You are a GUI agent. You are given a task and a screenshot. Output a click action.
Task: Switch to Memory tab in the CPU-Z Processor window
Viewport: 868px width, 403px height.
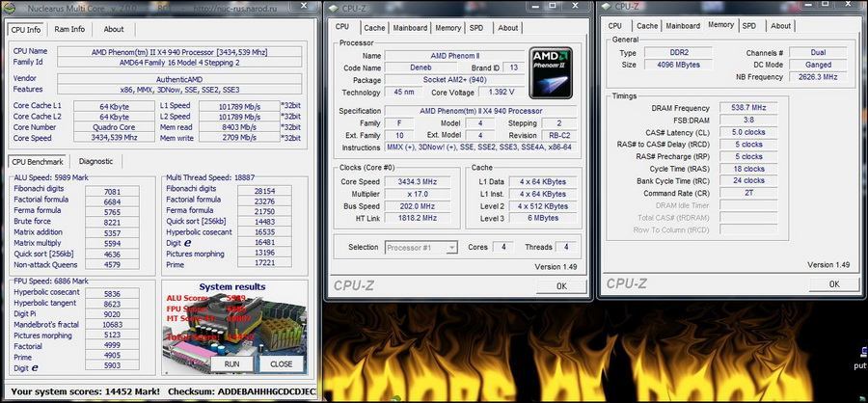pyautogui.click(x=448, y=28)
